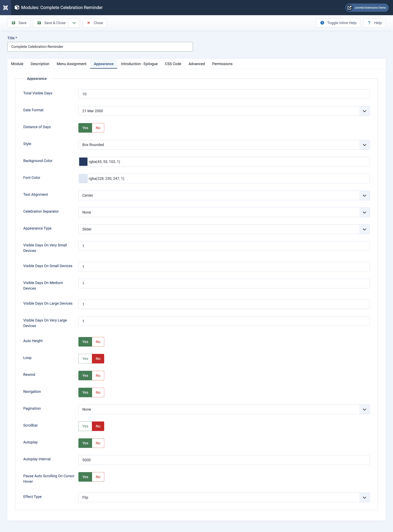Click the Total Visible Days field

pyautogui.click(x=224, y=94)
